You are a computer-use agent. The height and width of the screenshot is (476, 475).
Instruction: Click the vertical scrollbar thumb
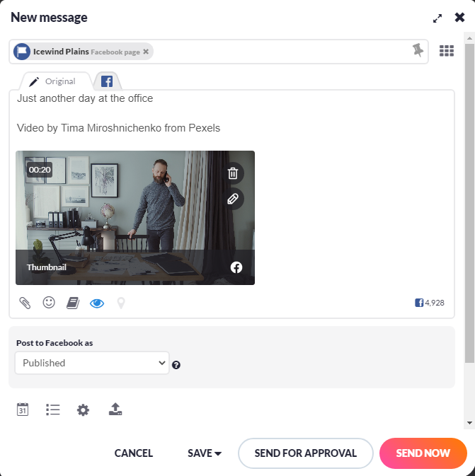click(x=469, y=203)
